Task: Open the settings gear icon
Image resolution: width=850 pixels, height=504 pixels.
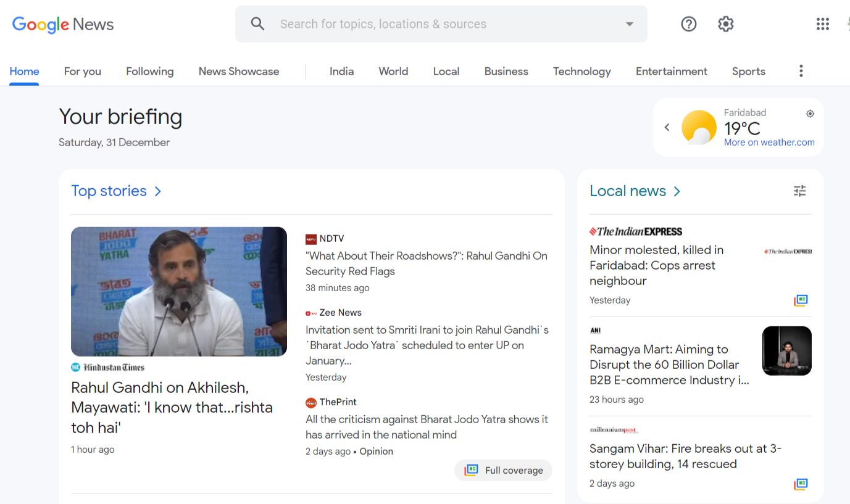Action: click(x=726, y=24)
